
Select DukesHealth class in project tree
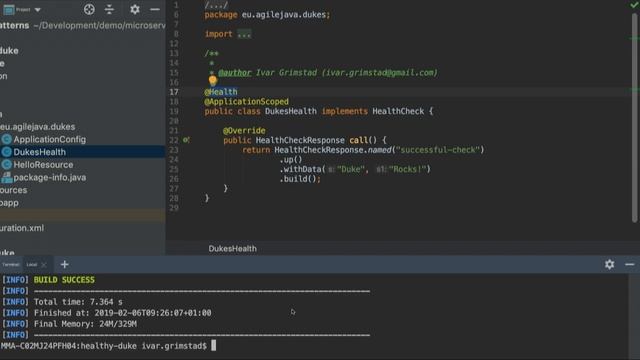[39, 152]
